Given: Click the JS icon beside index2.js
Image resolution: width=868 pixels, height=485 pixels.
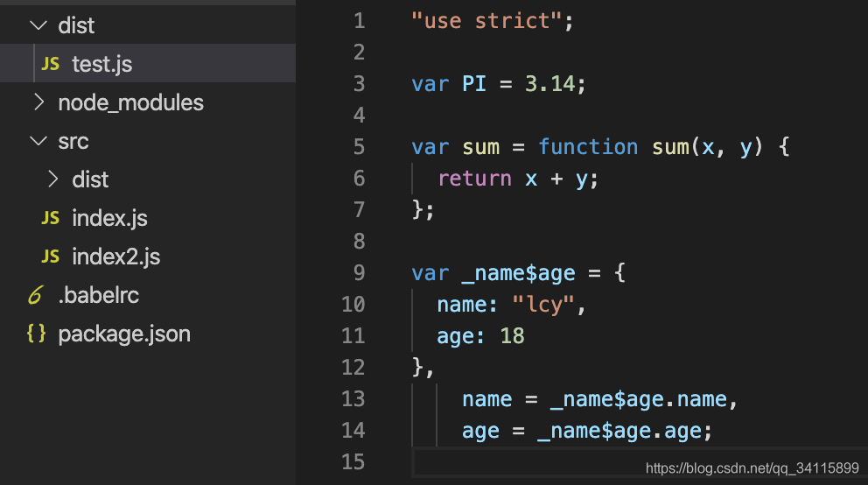Looking at the screenshot, I should tap(51, 257).
